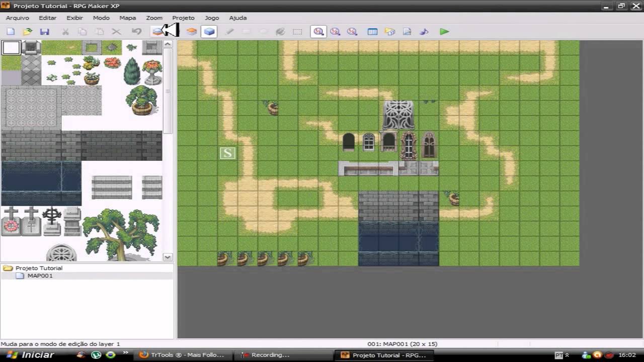
Task: Click the S start position marker on map
Action: click(x=227, y=153)
